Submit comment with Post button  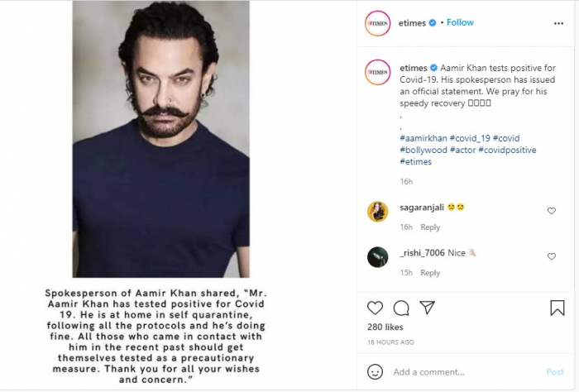click(554, 372)
